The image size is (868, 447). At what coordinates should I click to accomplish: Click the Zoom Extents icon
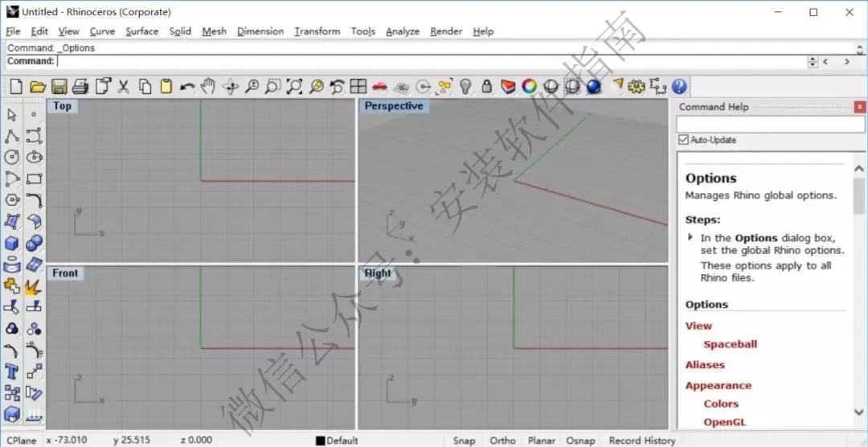tap(294, 86)
